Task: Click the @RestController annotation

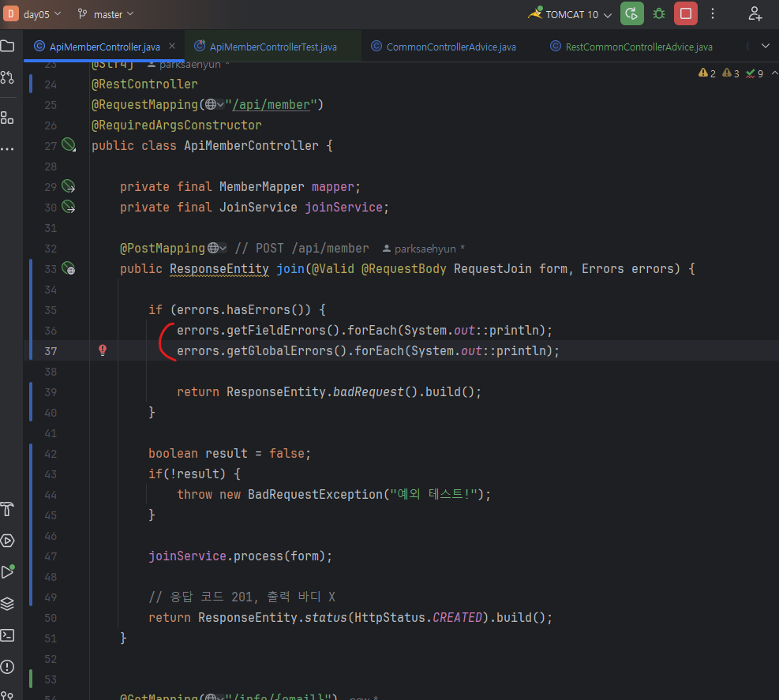Action: pos(144,84)
